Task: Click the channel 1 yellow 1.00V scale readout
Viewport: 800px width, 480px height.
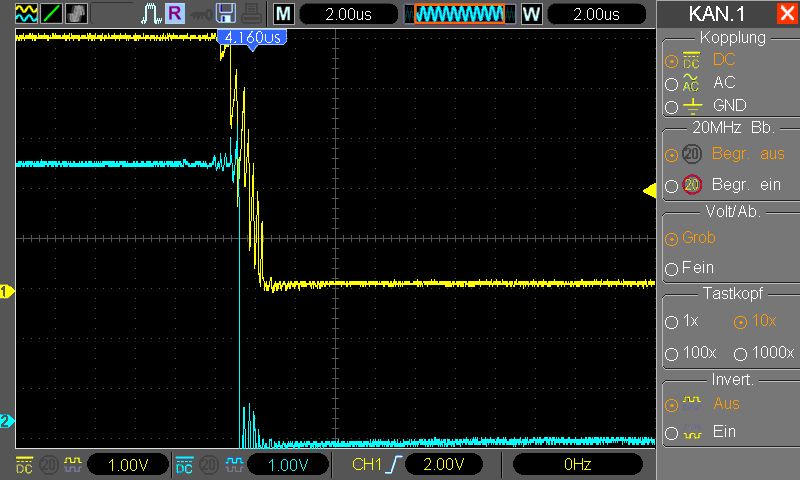Action: coord(128,465)
